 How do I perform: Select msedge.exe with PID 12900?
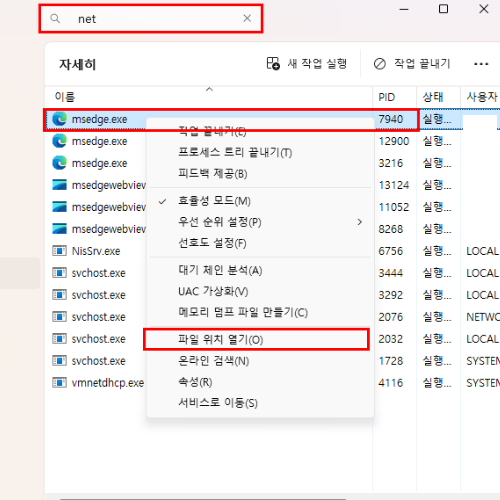pos(99,141)
